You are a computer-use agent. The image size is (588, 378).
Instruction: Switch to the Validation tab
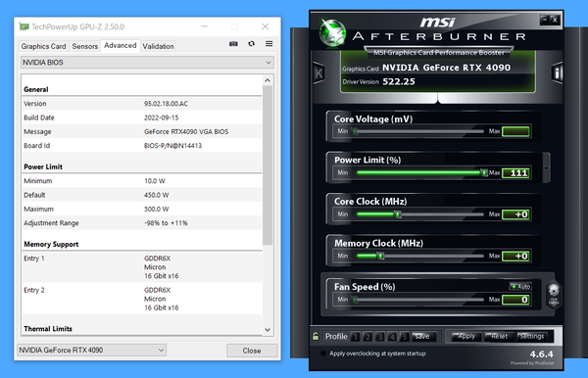pos(158,46)
